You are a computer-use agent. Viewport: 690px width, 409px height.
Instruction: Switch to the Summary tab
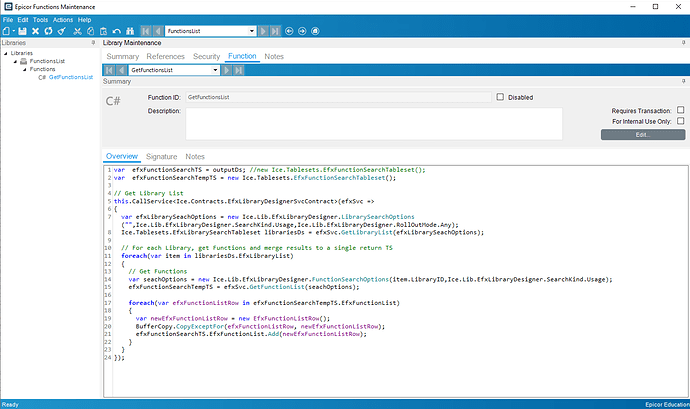click(x=123, y=56)
